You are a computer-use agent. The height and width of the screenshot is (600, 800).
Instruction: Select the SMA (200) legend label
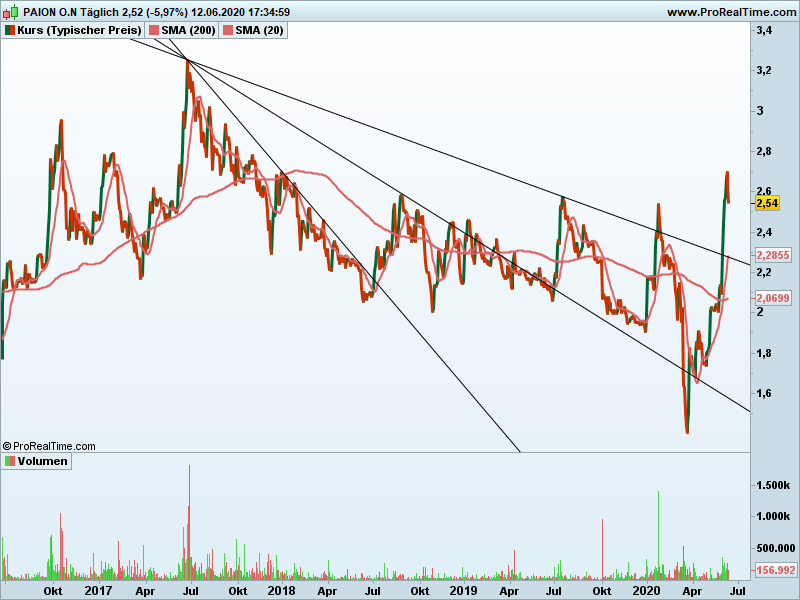(188, 30)
